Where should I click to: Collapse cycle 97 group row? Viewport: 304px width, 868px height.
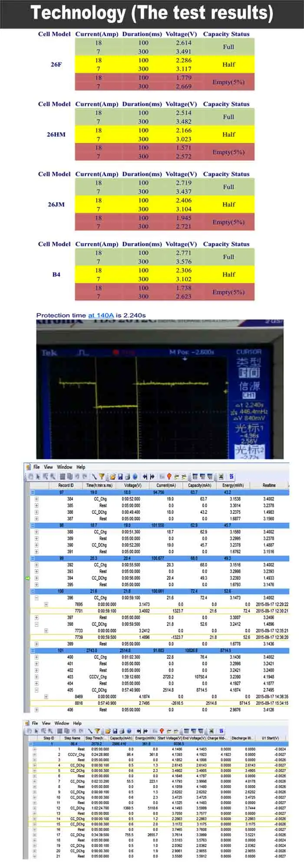(x=33, y=492)
